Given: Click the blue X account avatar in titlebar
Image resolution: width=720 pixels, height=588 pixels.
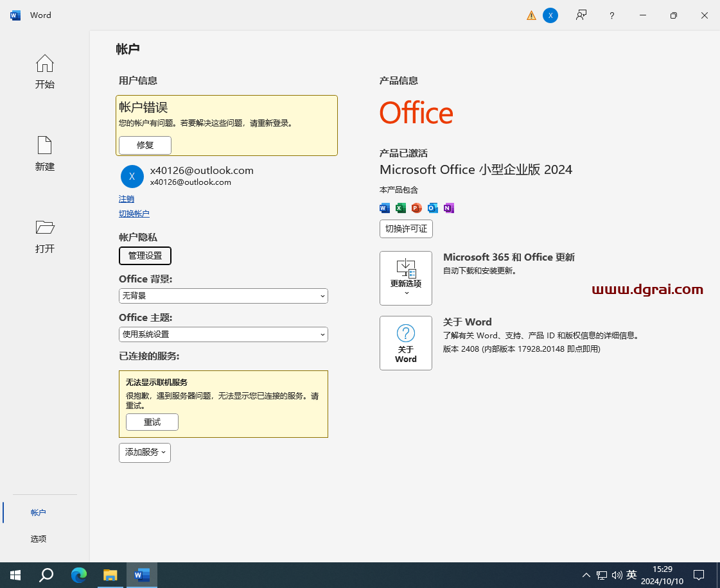Looking at the screenshot, I should pos(550,15).
